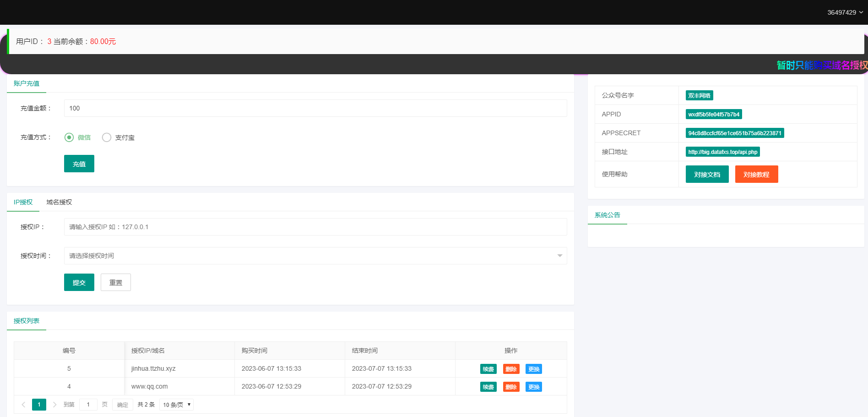Switch to the IP授权 tab

[x=23, y=202]
